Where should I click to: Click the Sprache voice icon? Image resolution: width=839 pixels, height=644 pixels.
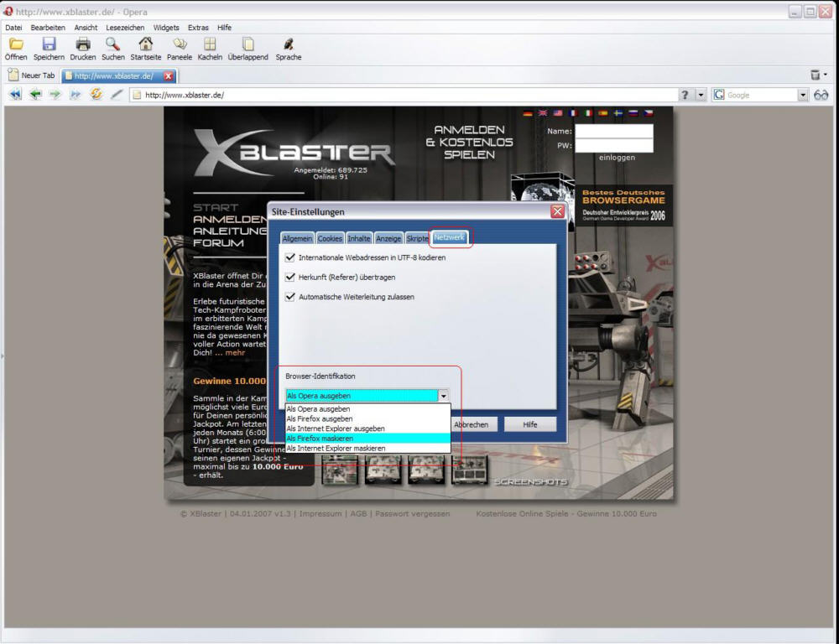tap(289, 44)
